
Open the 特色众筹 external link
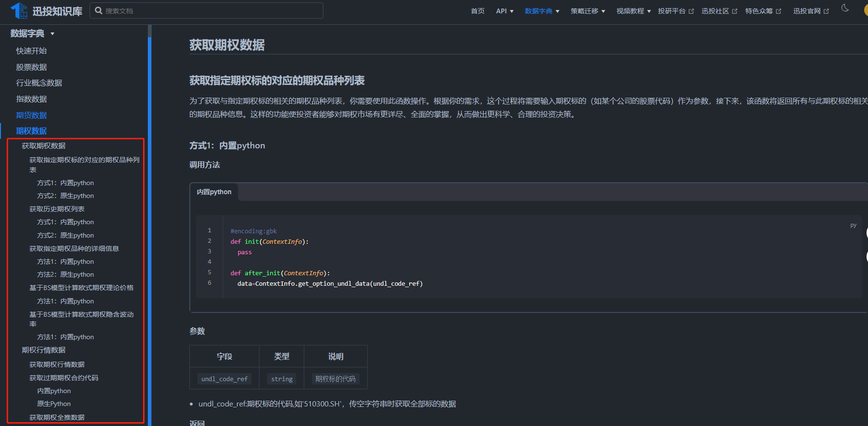[x=763, y=11]
